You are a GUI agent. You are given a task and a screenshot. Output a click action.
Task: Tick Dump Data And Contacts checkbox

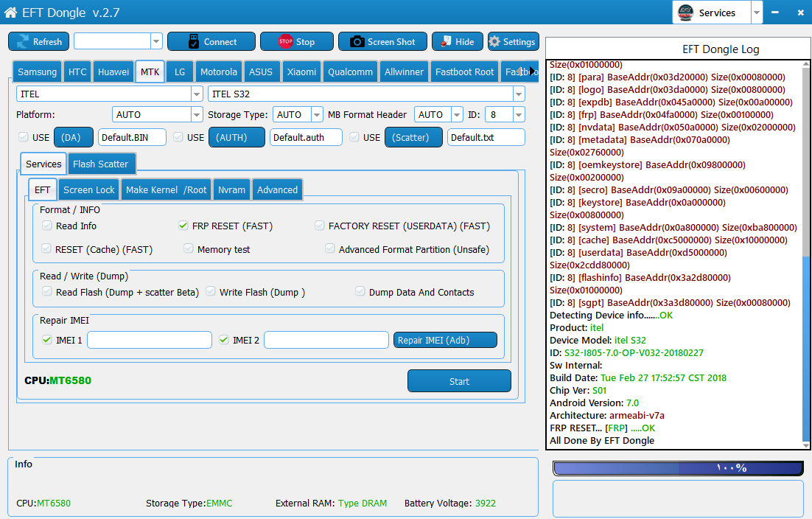pos(360,292)
